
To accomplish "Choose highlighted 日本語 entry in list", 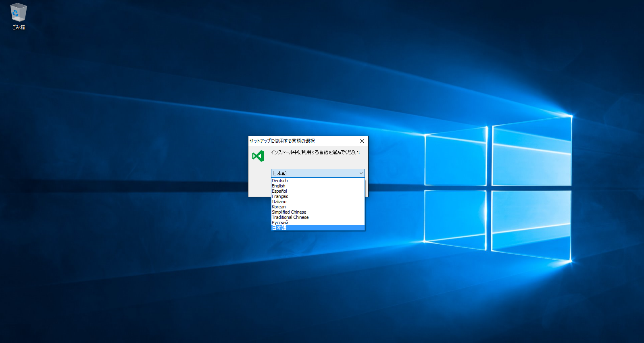I will (x=318, y=228).
